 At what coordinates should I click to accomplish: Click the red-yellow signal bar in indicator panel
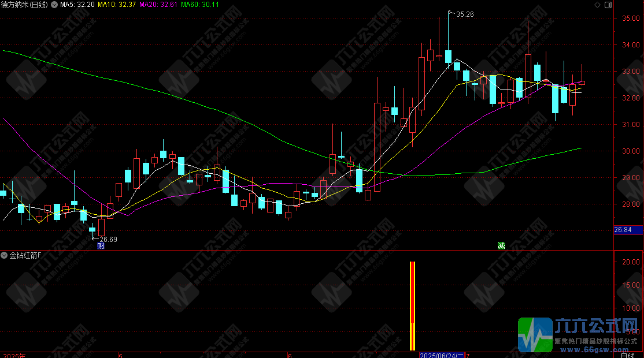pos(412,305)
